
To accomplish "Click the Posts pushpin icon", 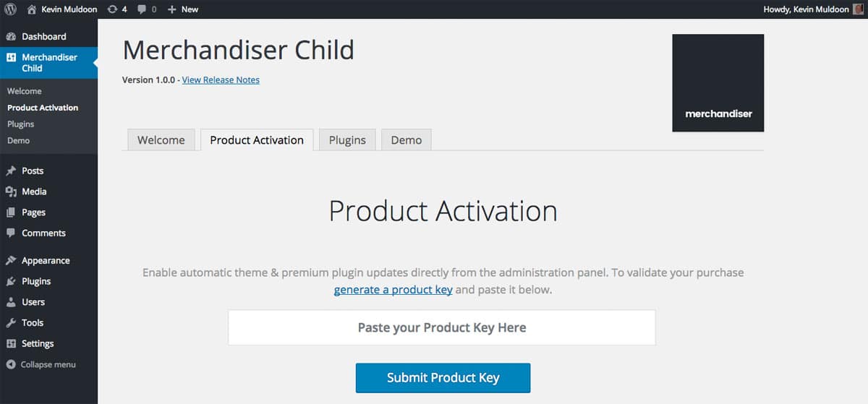I will pos(11,171).
